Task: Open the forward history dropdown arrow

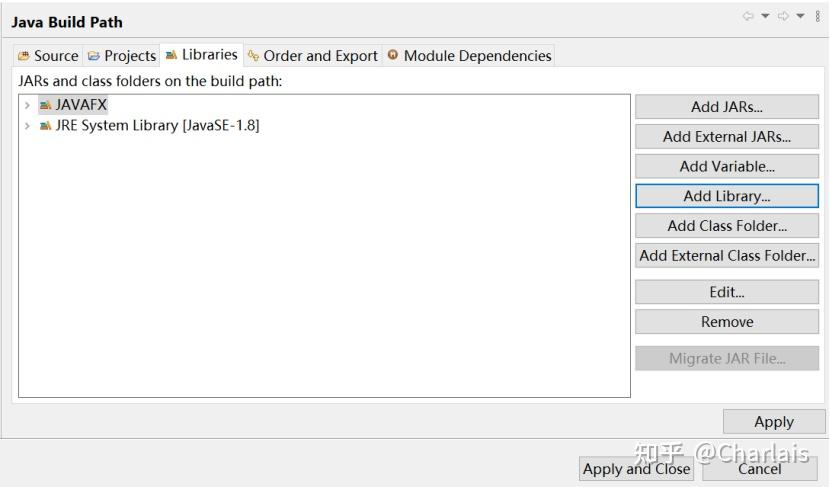Action: coord(800,16)
